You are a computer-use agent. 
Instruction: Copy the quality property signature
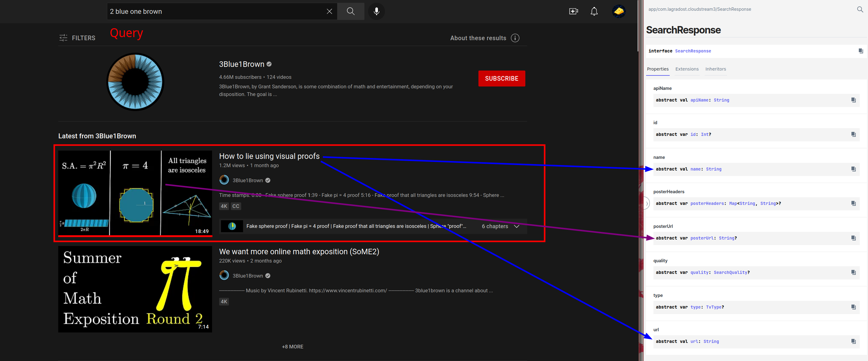click(x=853, y=272)
